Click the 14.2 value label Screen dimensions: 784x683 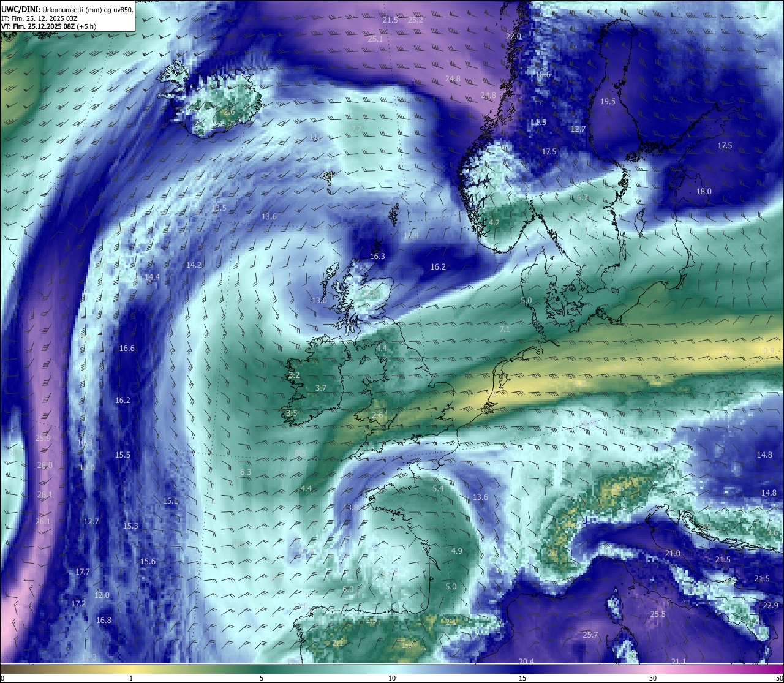point(194,265)
